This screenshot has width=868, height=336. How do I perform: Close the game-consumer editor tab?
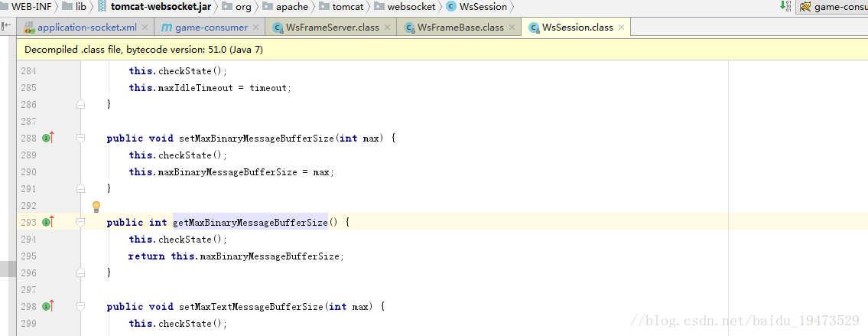(x=257, y=28)
